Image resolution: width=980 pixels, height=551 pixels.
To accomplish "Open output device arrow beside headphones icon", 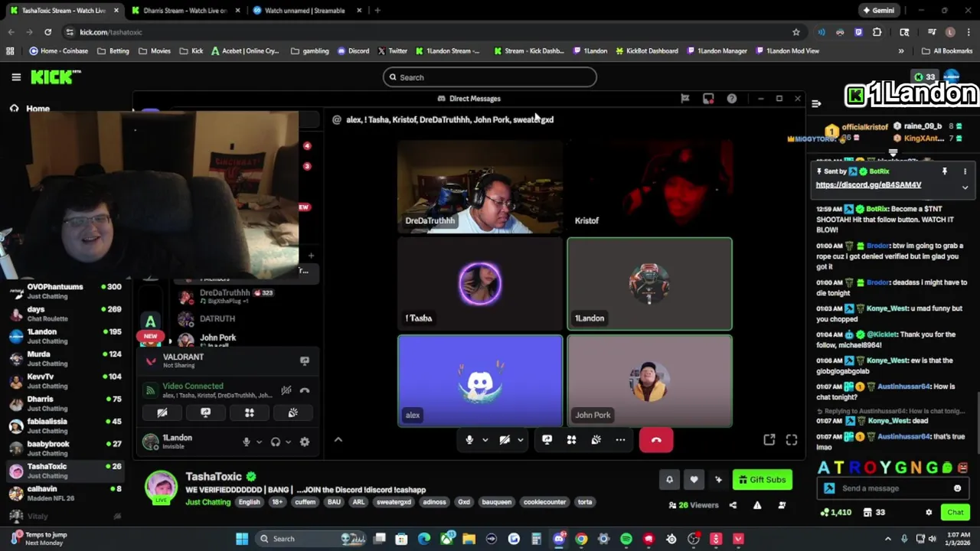I will coord(289,442).
